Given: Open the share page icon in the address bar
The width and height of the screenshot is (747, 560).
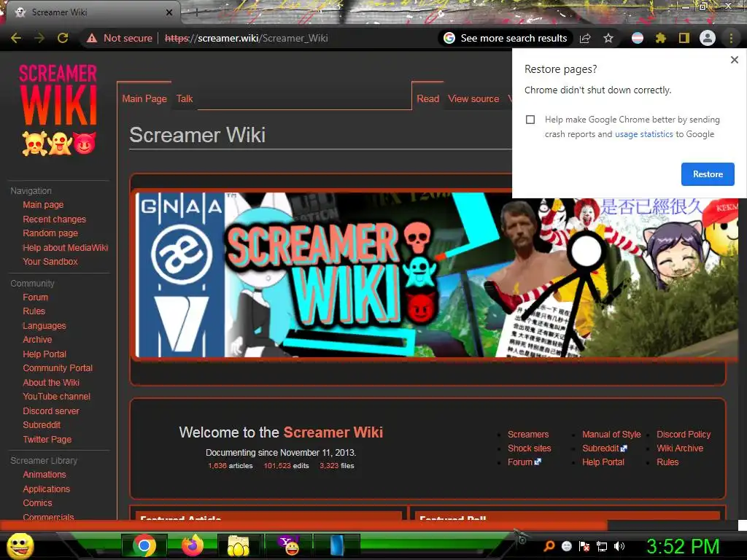Looking at the screenshot, I should [x=585, y=38].
